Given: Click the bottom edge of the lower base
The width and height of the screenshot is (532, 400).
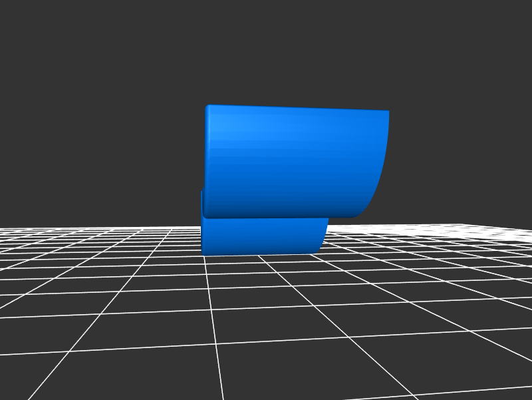Looking at the screenshot, I should [259, 254].
